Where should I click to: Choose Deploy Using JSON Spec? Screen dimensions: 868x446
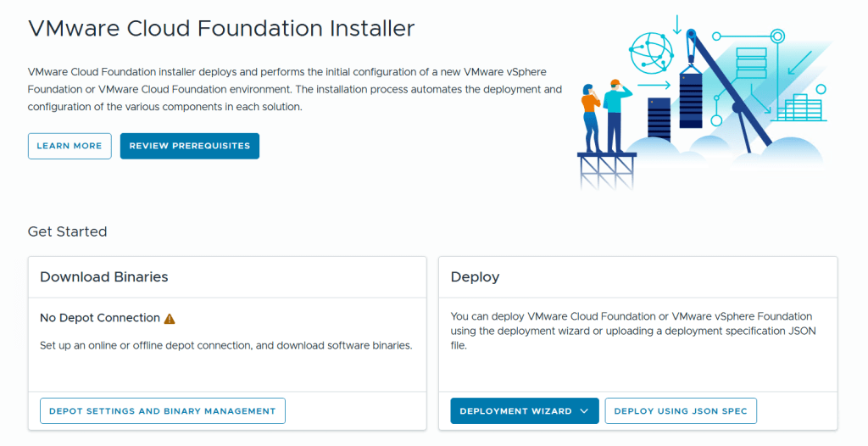(x=681, y=411)
